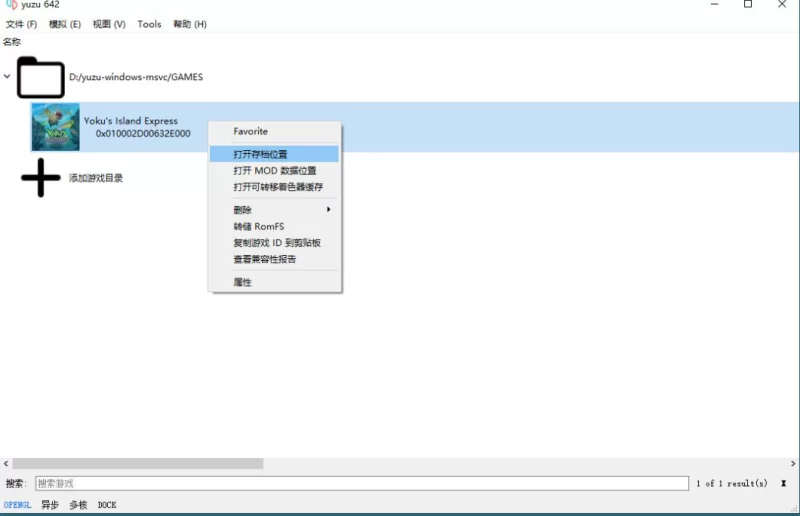
Task: Select 打开存档位置 in the context menu
Action: coord(274,154)
